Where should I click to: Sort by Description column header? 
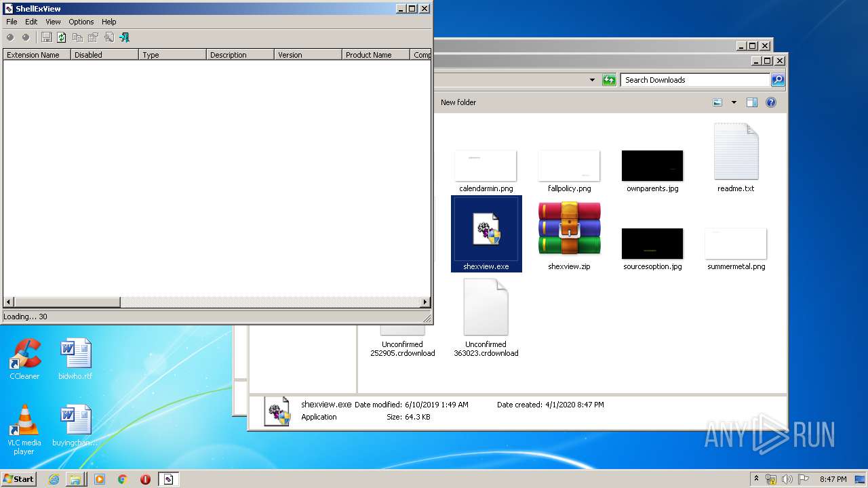pos(240,55)
